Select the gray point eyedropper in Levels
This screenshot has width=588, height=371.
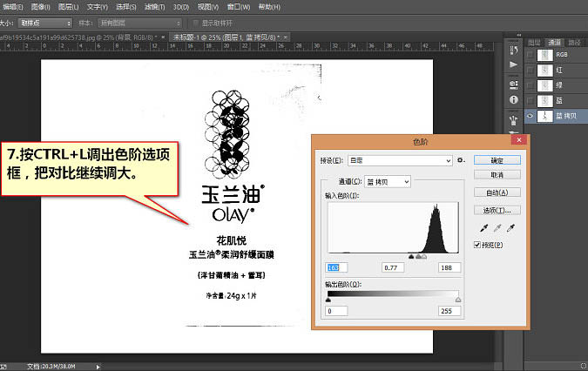(497, 227)
